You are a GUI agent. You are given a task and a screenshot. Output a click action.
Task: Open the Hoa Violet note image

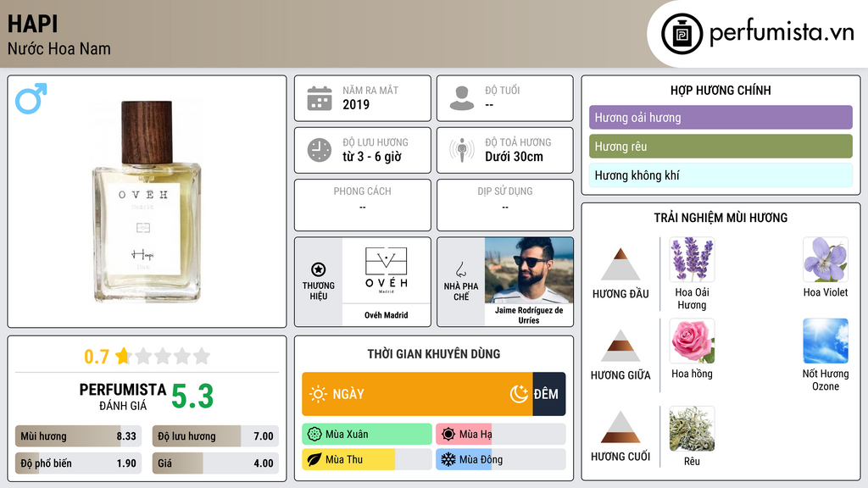coord(826,259)
